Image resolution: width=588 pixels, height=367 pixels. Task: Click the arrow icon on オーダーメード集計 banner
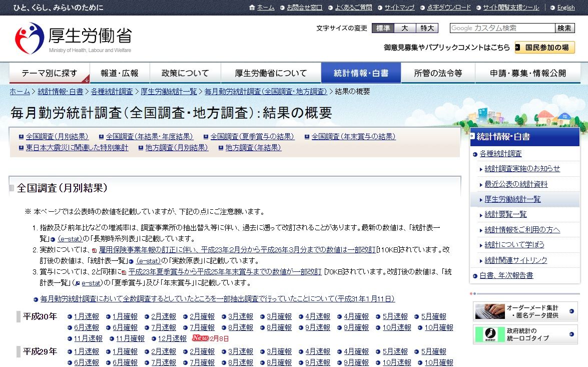coord(571,311)
